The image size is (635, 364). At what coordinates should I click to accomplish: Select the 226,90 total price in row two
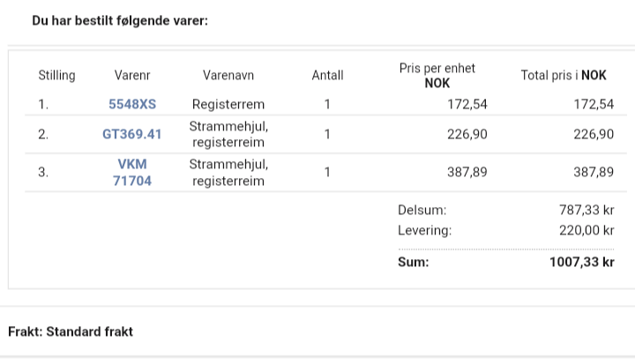pos(594,134)
